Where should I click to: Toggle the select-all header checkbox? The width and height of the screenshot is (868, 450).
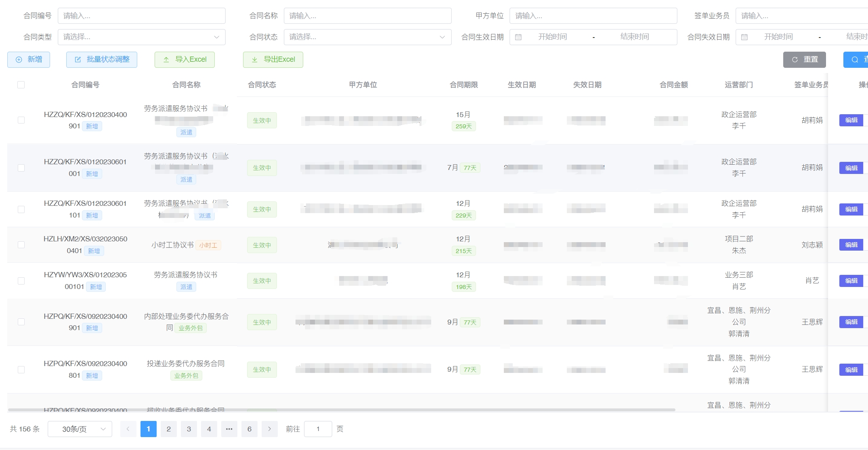click(x=21, y=85)
